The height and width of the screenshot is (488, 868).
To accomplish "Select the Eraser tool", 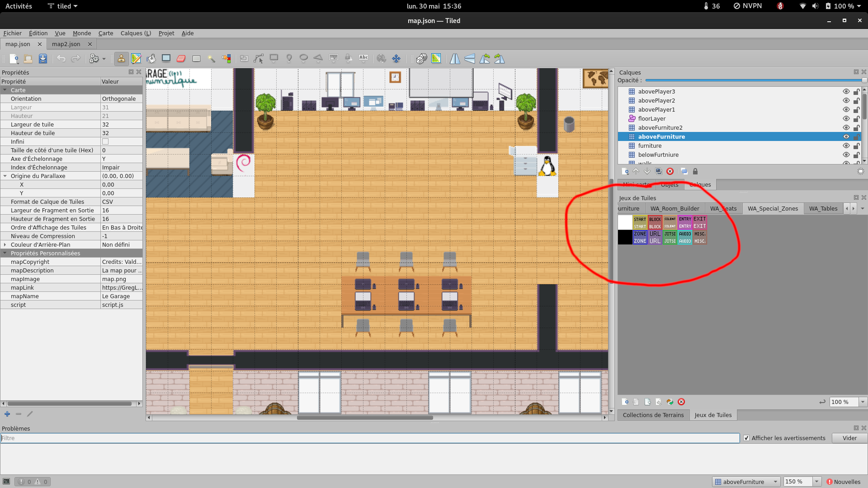I will click(181, 59).
